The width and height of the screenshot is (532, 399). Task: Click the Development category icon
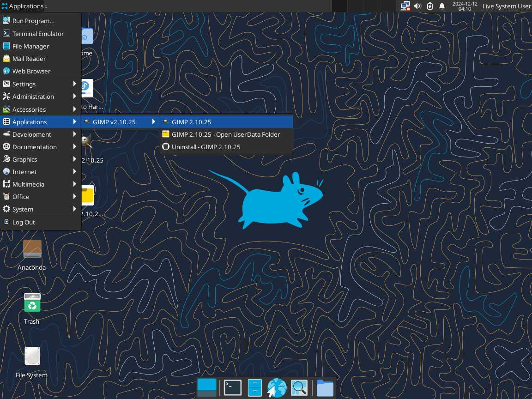[x=6, y=134]
